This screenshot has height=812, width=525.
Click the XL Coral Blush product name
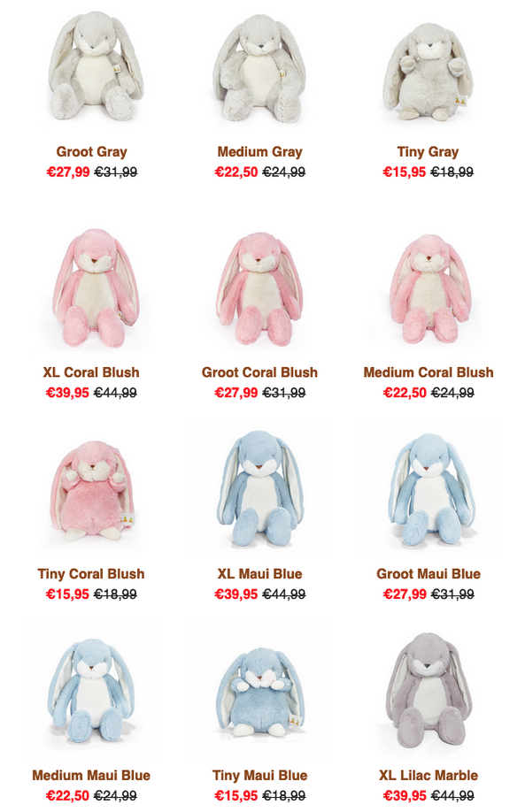point(91,372)
